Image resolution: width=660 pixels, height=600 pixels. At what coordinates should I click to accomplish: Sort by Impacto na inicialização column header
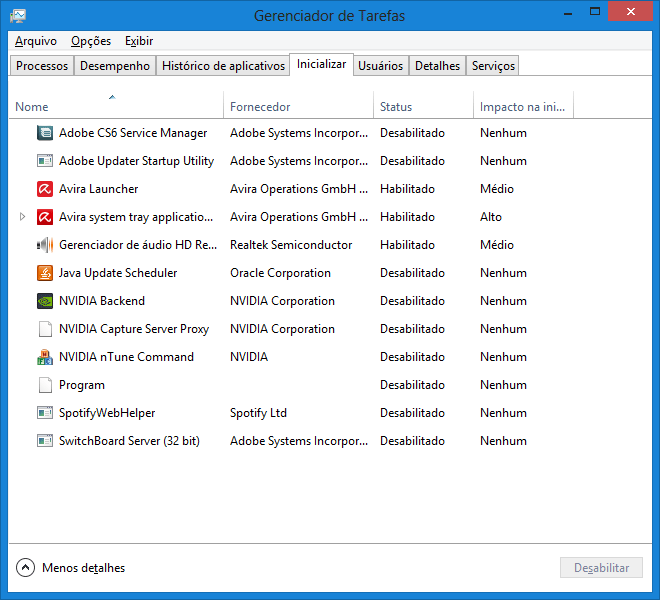[523, 107]
